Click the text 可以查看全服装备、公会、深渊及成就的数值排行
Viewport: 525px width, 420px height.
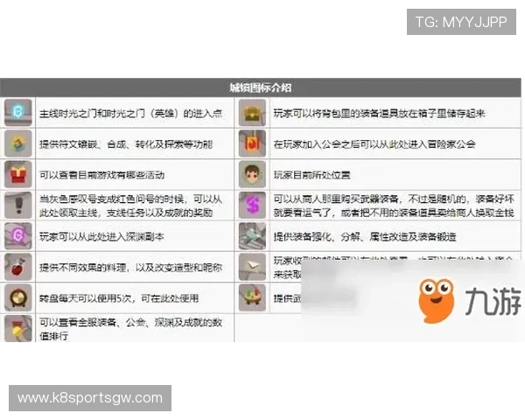[130, 329]
